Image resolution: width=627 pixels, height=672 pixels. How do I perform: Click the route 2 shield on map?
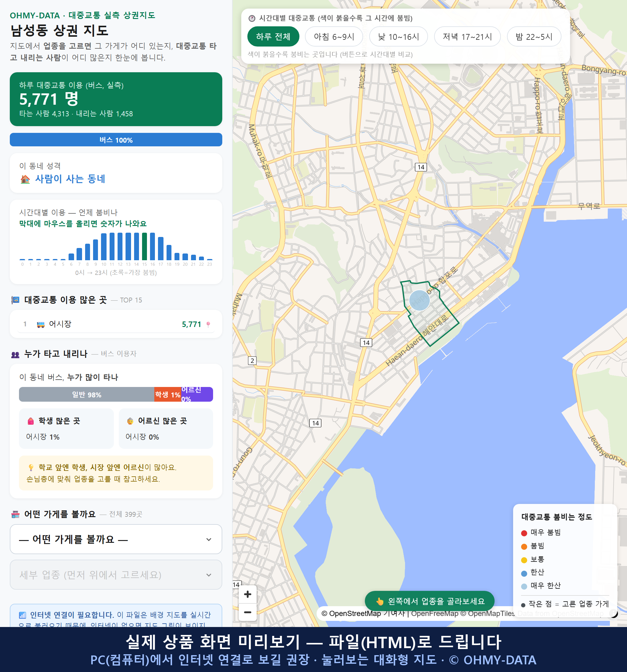click(252, 361)
